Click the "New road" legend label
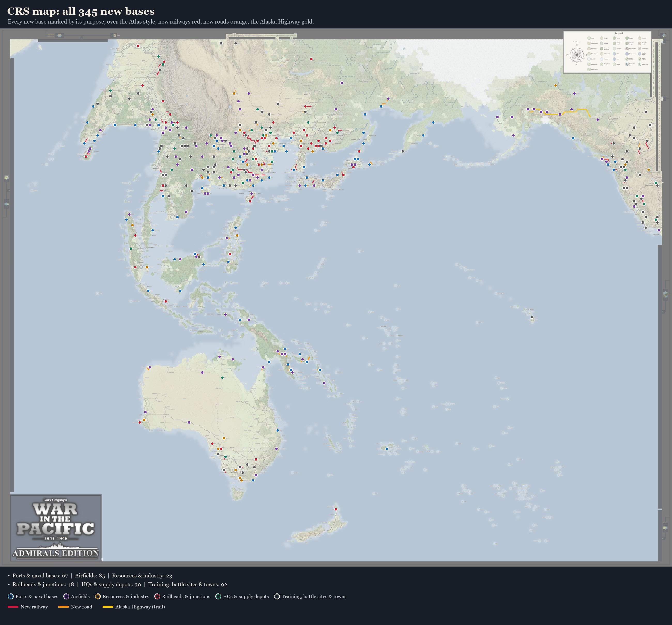Image resolution: width=672 pixels, height=625 pixels. tap(81, 607)
